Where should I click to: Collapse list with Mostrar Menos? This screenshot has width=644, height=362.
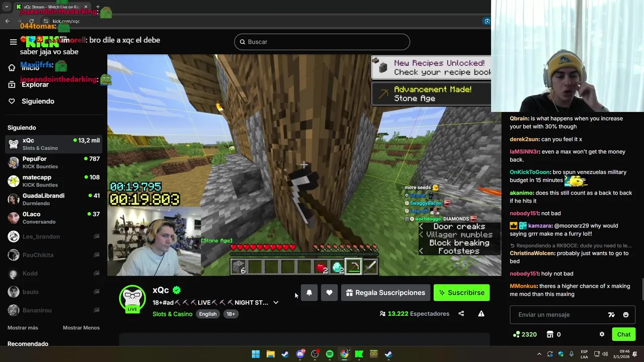[81, 328]
